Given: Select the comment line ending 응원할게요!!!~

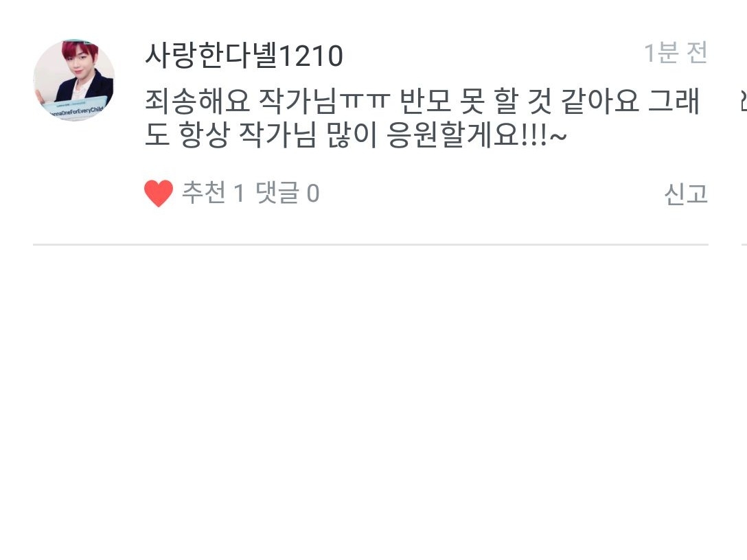Looking at the screenshot, I should click(356, 135).
